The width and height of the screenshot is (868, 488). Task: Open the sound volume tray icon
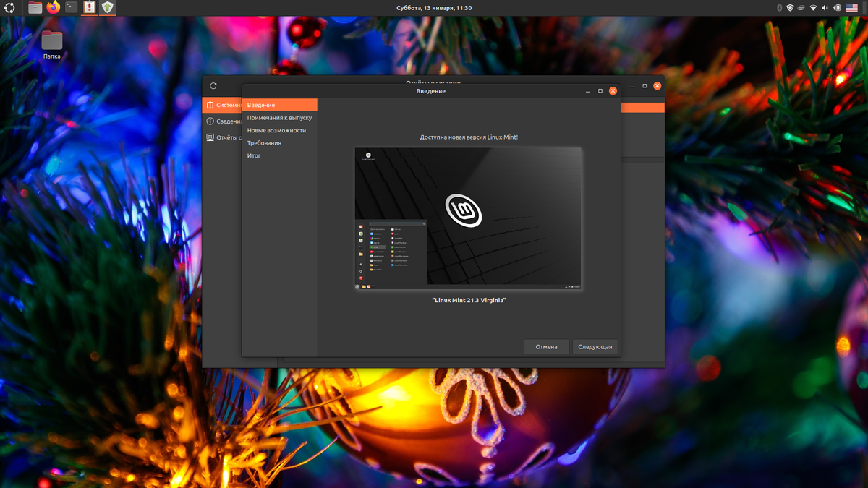coord(824,8)
